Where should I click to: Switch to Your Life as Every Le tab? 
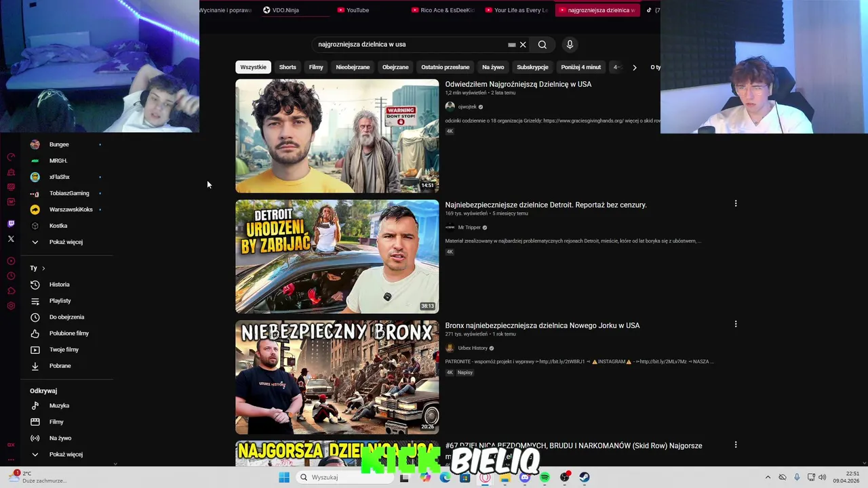517,10
